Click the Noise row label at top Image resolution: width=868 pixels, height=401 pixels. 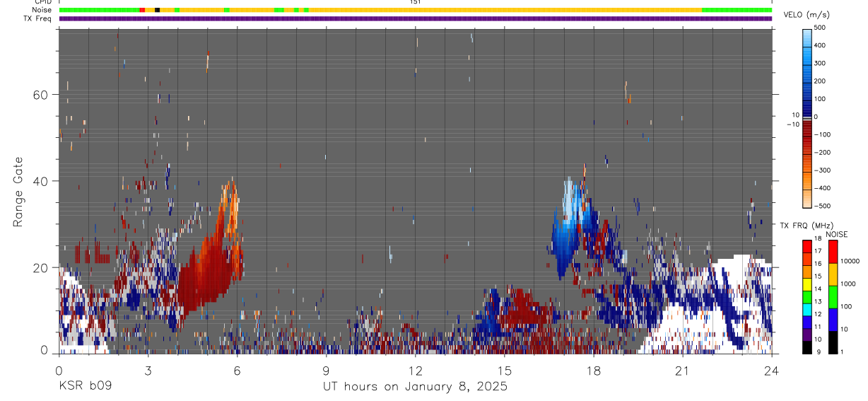(43, 10)
